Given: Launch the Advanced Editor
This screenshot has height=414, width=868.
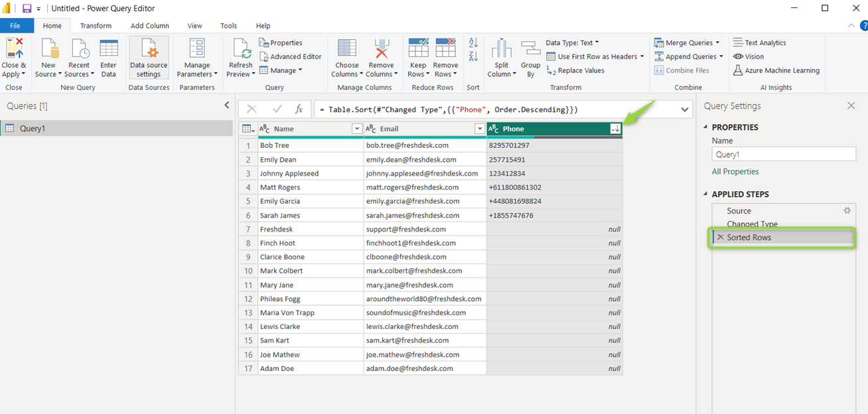Looking at the screenshot, I should [291, 56].
